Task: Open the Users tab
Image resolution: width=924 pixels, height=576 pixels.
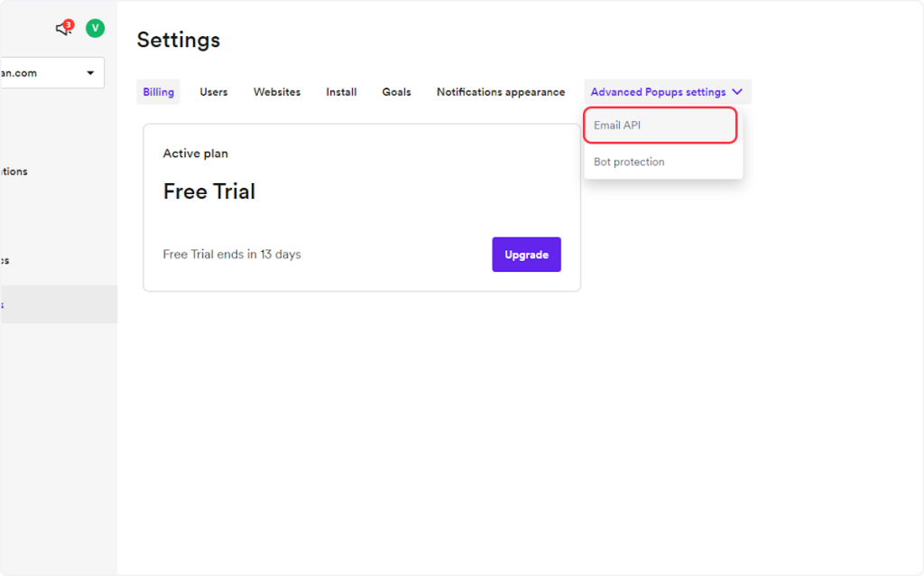Action: point(214,92)
